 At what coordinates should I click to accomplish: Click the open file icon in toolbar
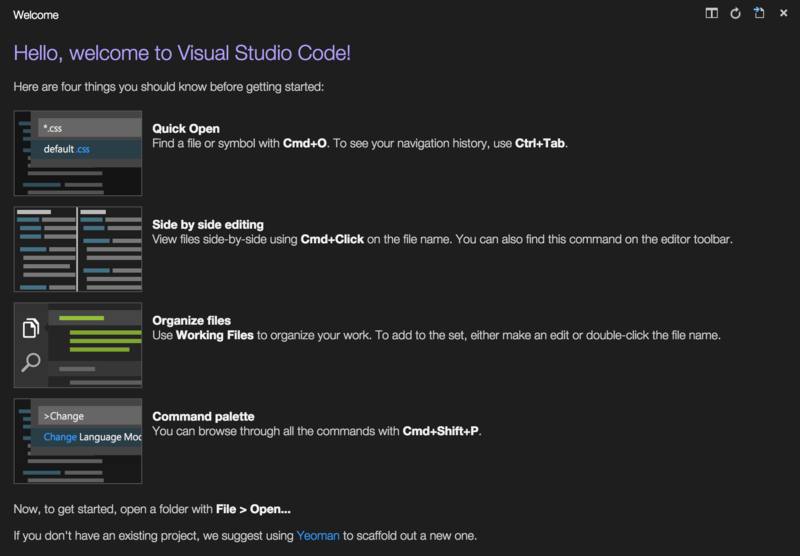click(x=759, y=13)
